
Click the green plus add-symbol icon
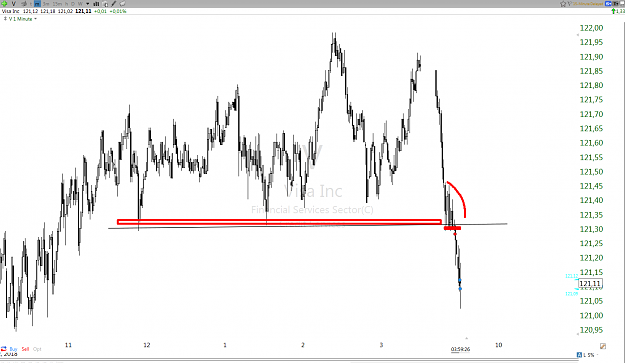4,4
